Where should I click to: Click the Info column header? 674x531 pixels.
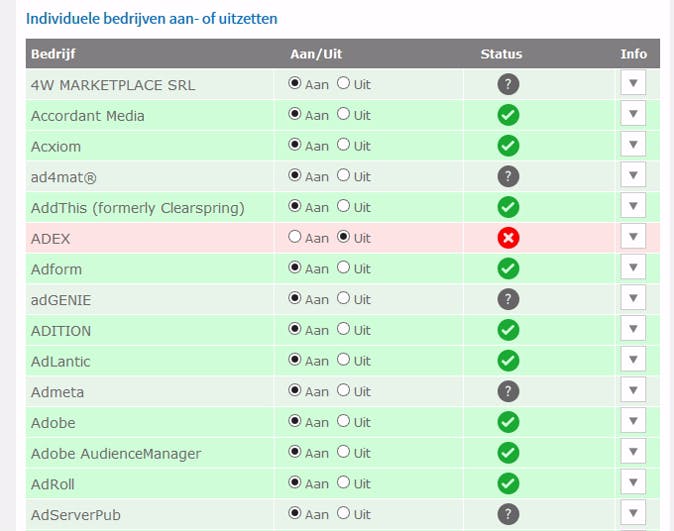coord(633,54)
